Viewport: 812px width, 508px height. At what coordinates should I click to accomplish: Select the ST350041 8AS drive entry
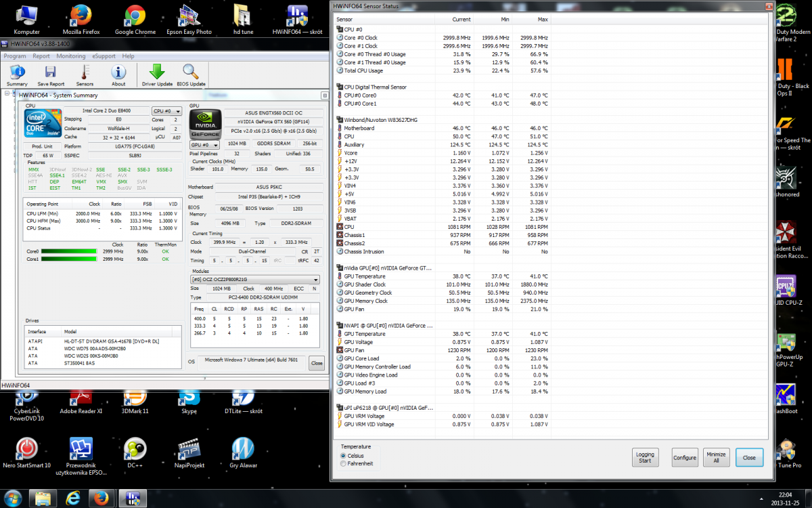[x=103, y=364]
